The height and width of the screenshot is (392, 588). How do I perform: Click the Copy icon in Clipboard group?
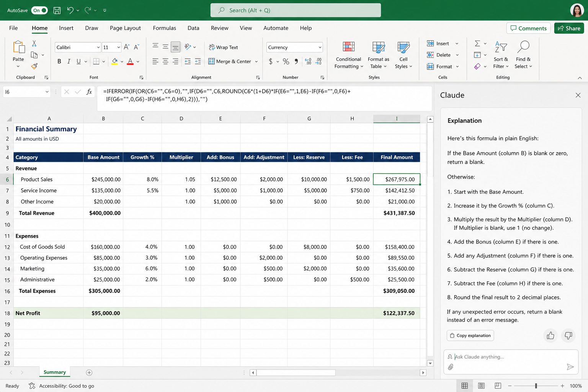(34, 55)
